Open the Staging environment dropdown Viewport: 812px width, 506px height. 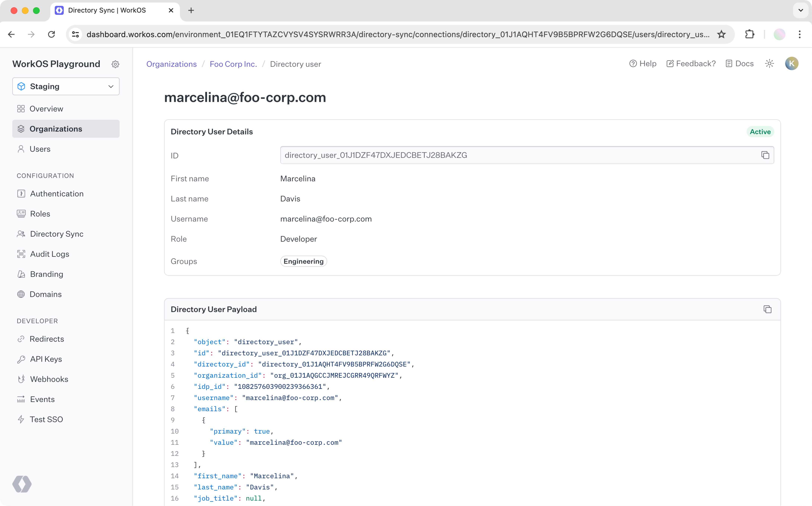[x=66, y=86]
